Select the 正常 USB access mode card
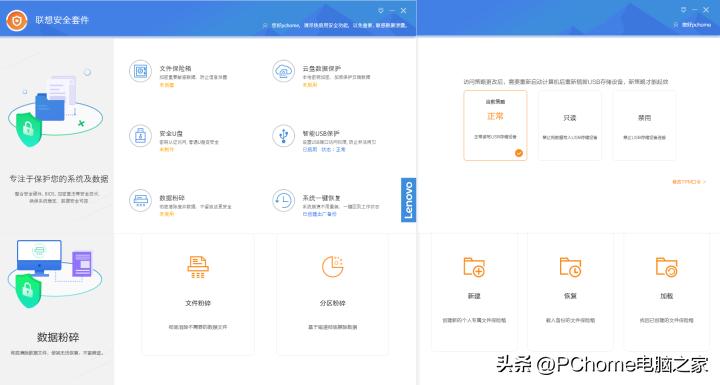 (x=495, y=125)
